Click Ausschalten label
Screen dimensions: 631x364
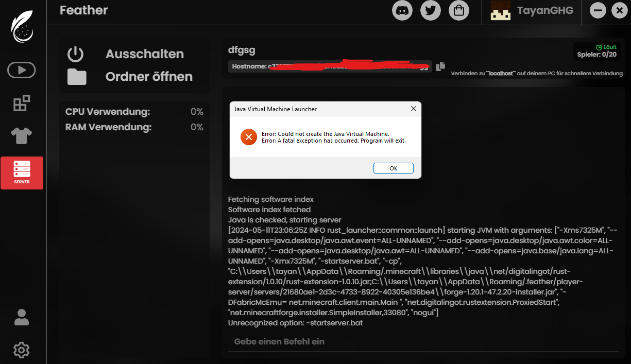[x=145, y=54]
